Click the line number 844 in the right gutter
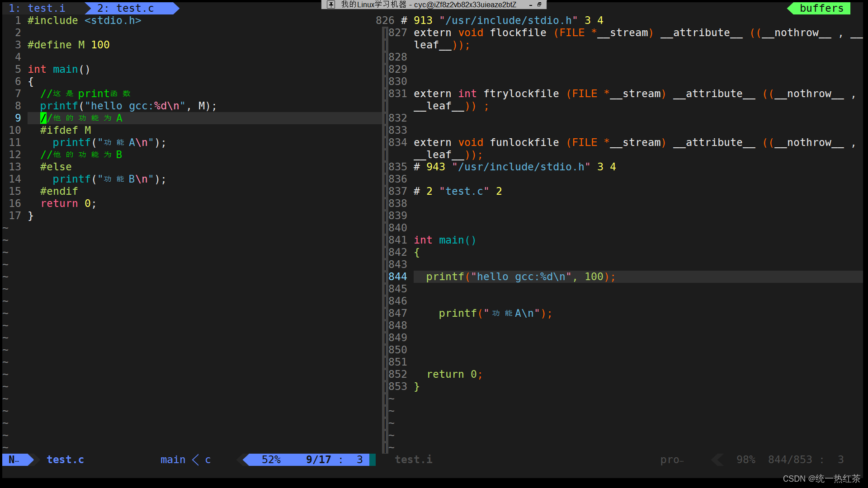The height and width of the screenshot is (488, 868). point(398,277)
